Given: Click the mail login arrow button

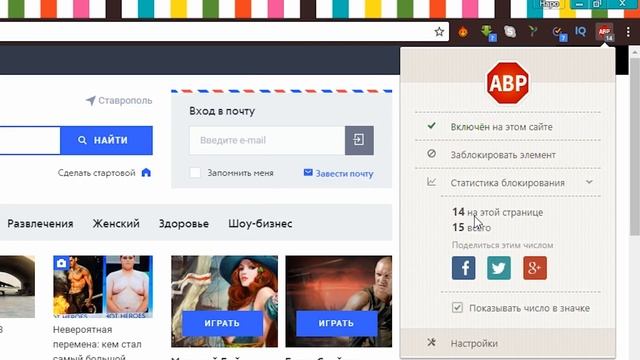Looking at the screenshot, I should click(359, 140).
